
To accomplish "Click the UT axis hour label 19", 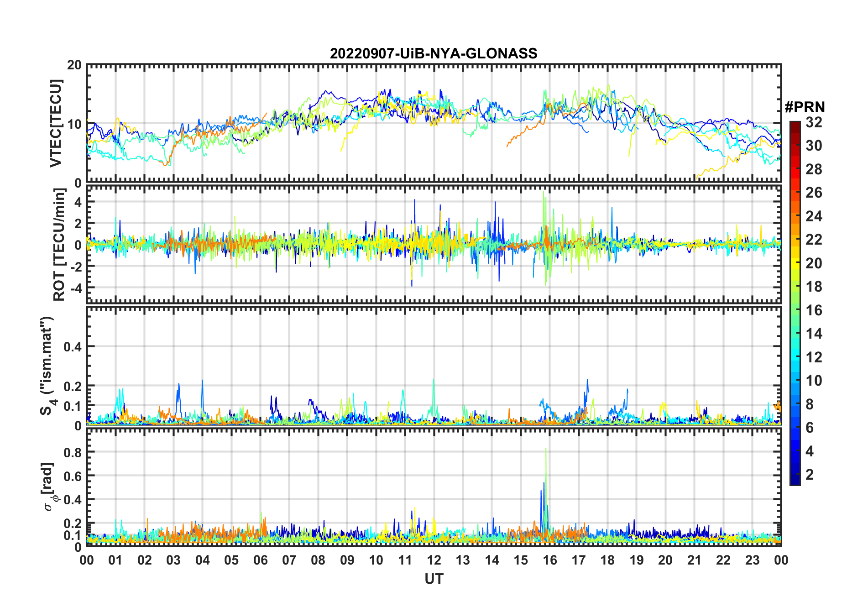I will 637,560.
